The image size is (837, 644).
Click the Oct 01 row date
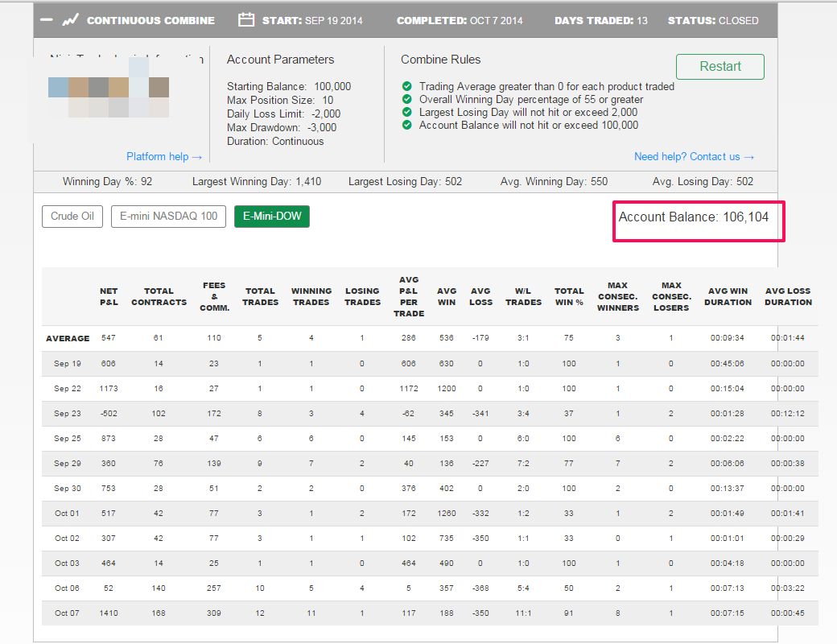[67, 513]
